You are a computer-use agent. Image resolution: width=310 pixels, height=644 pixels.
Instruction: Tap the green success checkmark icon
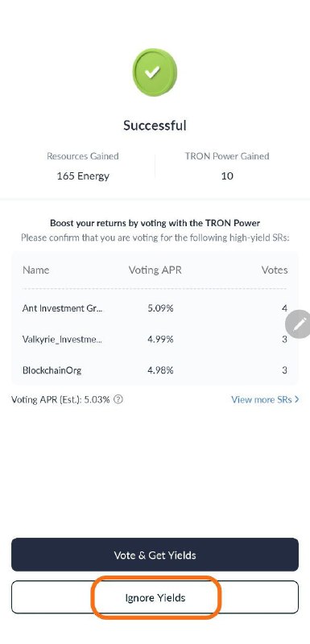click(x=155, y=72)
